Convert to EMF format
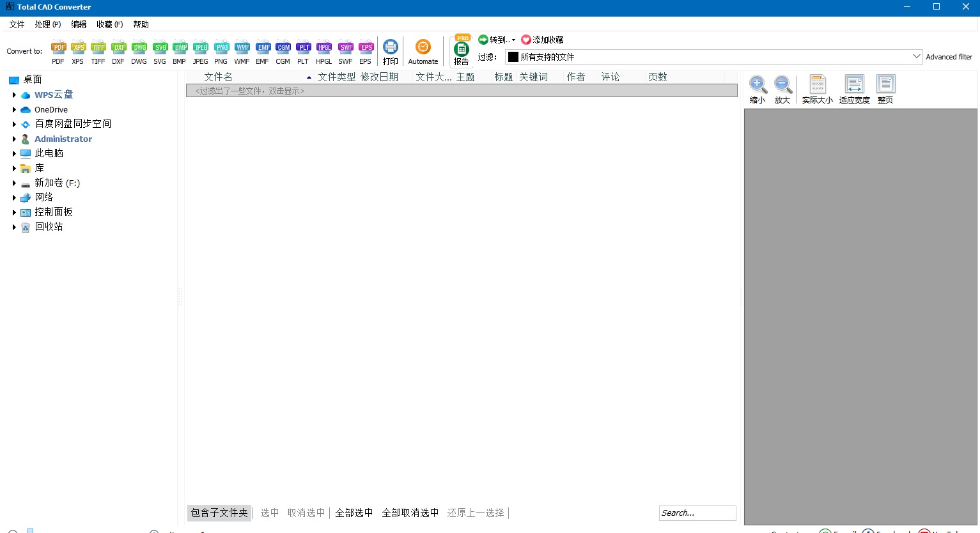Screen dimensions: 980x533 tap(263, 52)
